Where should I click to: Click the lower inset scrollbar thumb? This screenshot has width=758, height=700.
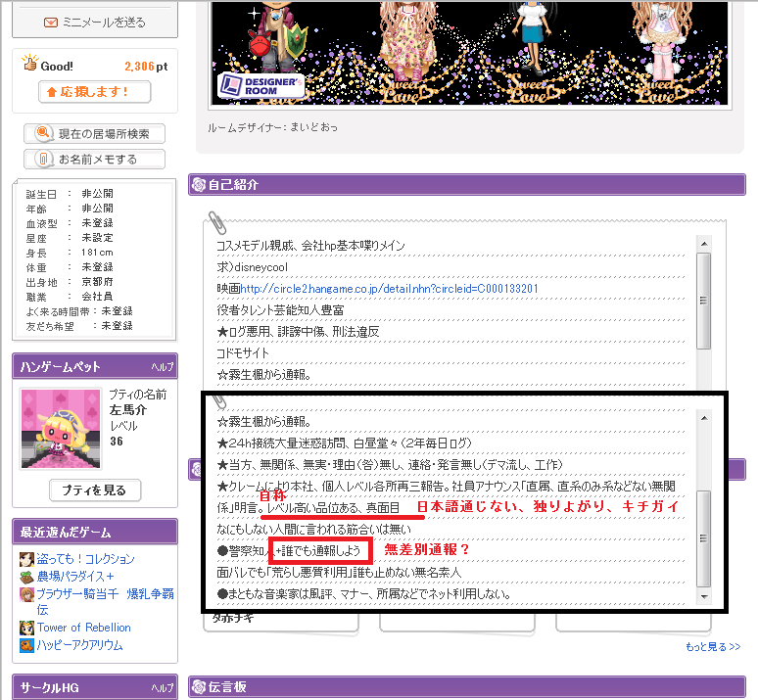704,538
